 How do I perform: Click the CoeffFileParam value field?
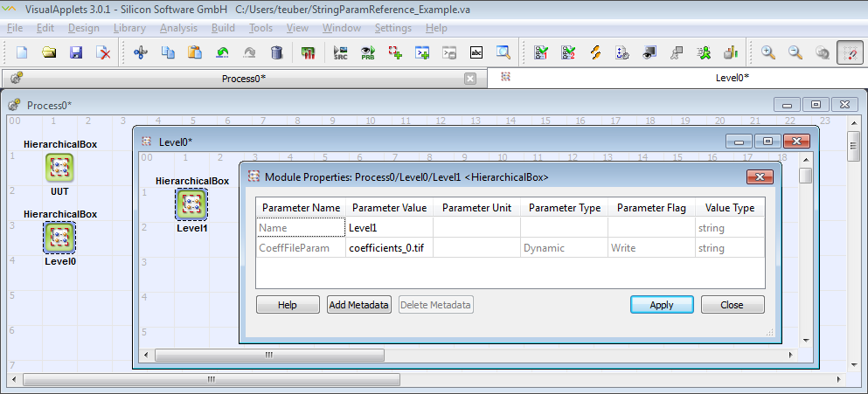(x=388, y=248)
